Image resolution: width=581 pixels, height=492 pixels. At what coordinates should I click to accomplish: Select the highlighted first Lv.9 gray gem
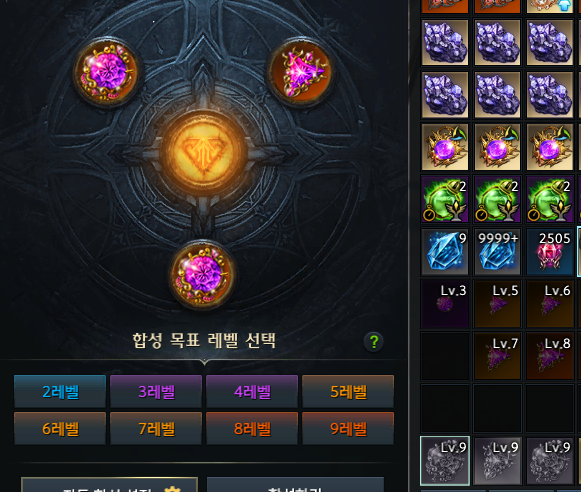(445, 461)
